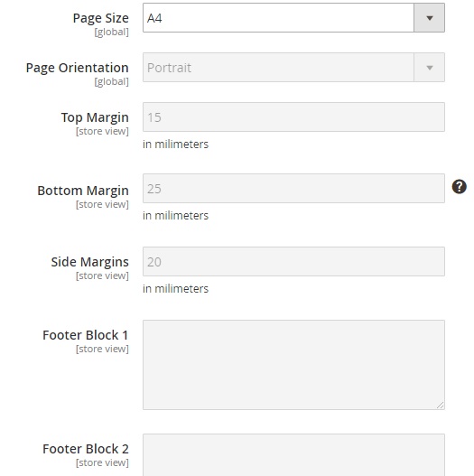Click the Page Size label
The width and height of the screenshot is (474, 476).
click(101, 18)
